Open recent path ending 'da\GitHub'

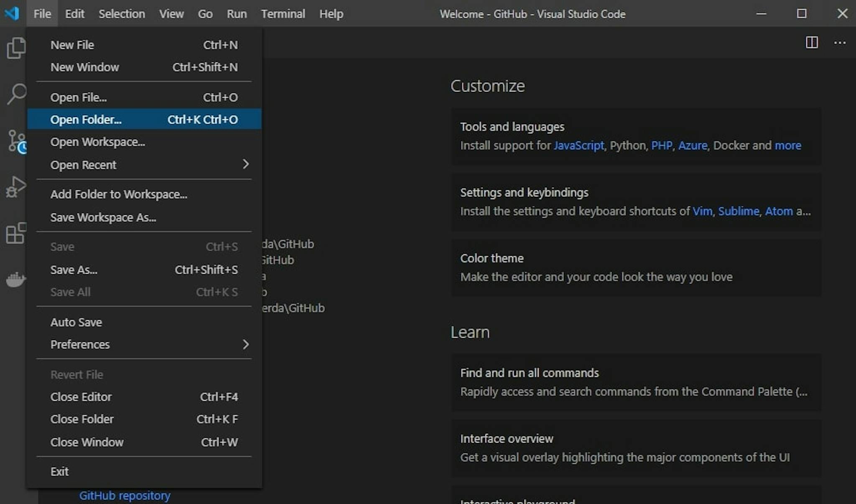coord(288,244)
